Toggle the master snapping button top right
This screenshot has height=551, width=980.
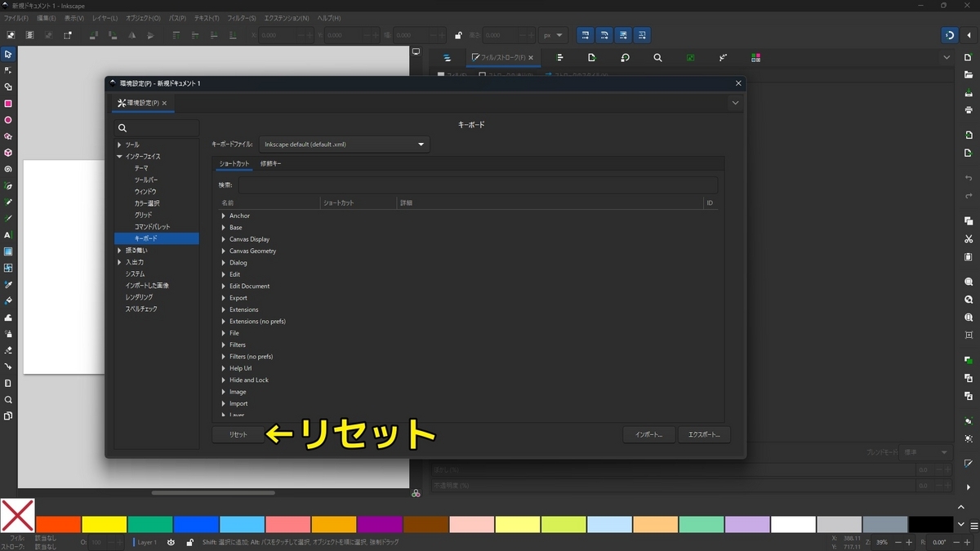[x=950, y=34]
